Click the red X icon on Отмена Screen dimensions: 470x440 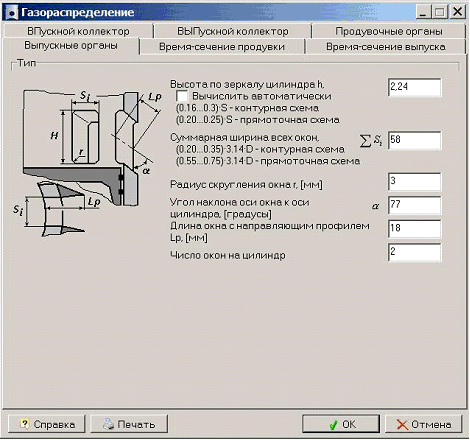[402, 425]
